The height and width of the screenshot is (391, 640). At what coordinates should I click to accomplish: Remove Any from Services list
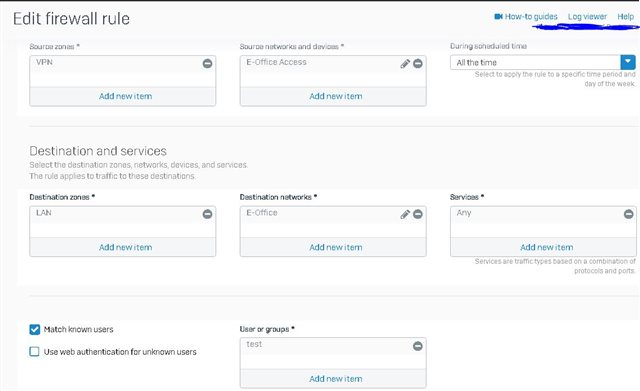(x=629, y=213)
